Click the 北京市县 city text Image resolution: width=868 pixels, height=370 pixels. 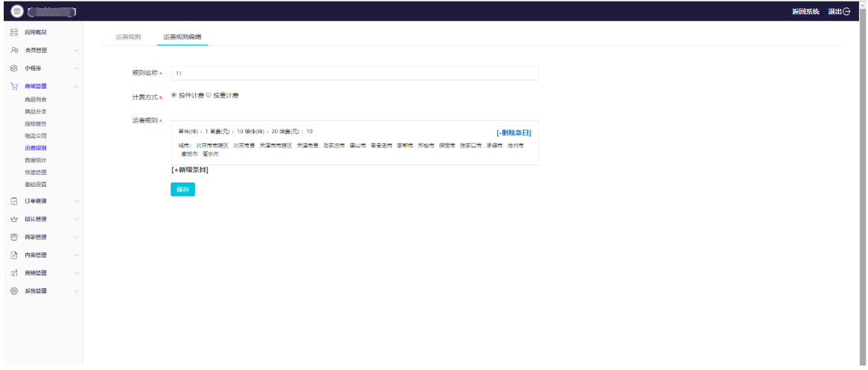tap(244, 145)
